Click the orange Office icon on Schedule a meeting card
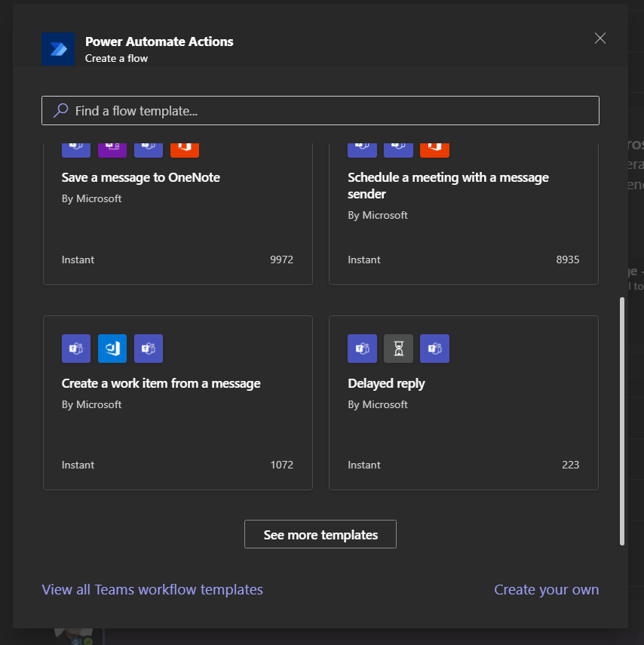 click(434, 147)
